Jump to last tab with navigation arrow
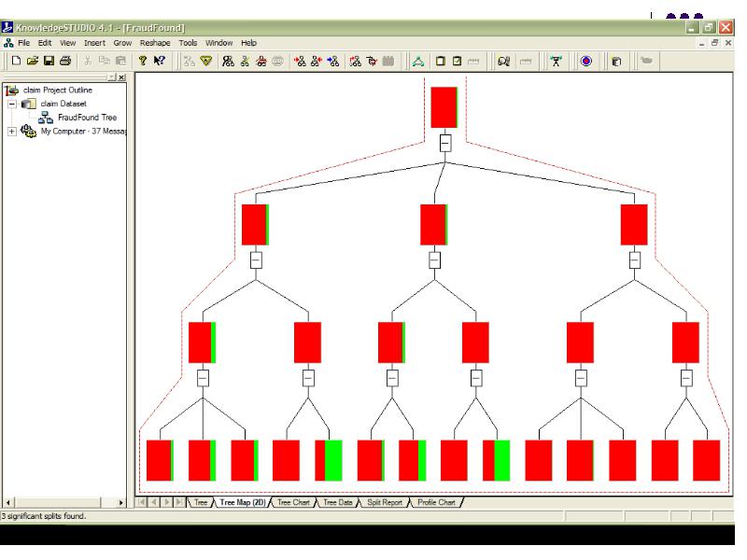The width and height of the screenshot is (747, 560). (x=179, y=502)
